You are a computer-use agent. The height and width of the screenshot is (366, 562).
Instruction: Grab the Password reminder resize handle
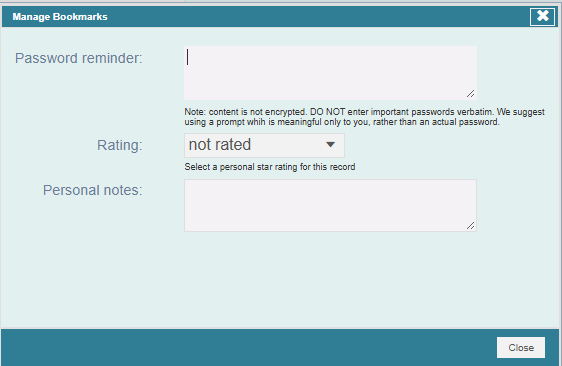[471, 94]
